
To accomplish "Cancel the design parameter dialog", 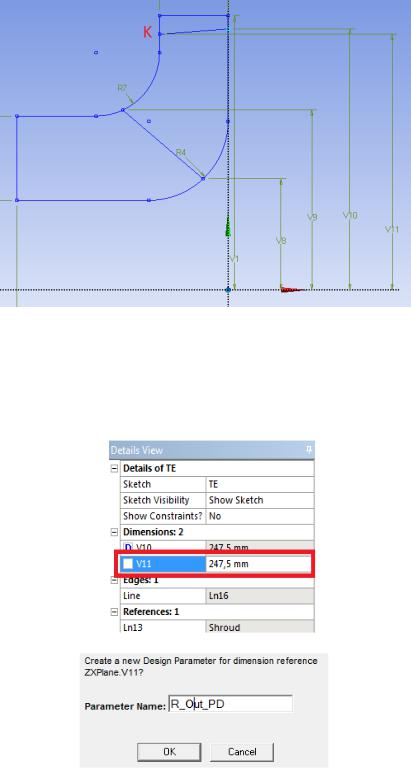I will point(242,751).
